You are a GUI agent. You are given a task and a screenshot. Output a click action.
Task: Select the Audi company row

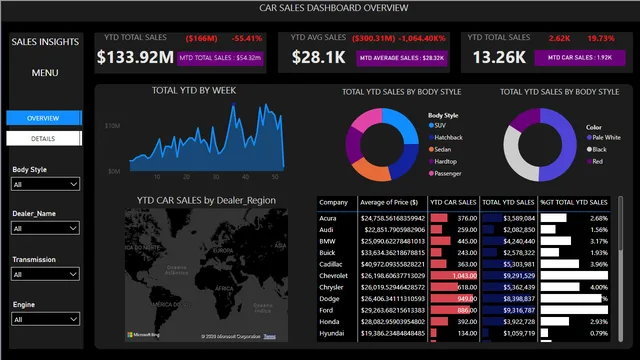point(464,230)
